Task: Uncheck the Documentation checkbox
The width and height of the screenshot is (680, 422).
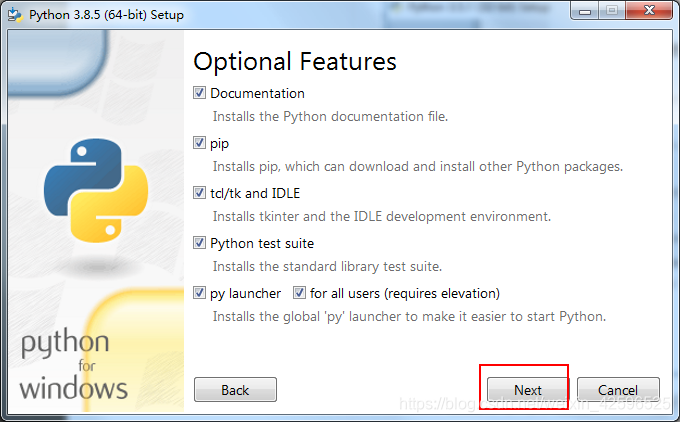Action: [x=199, y=93]
